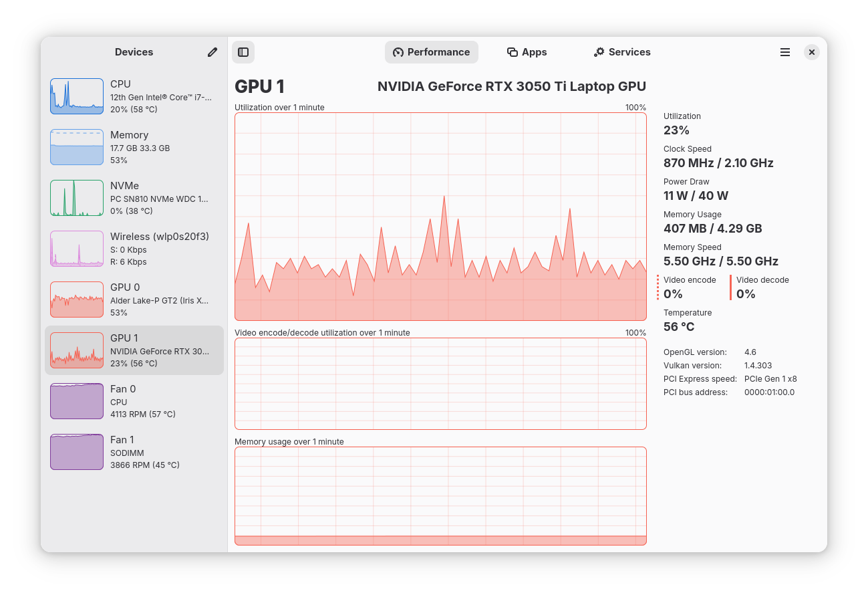Open the Services tab
Viewport: 868px width, 597px height.
pos(621,51)
